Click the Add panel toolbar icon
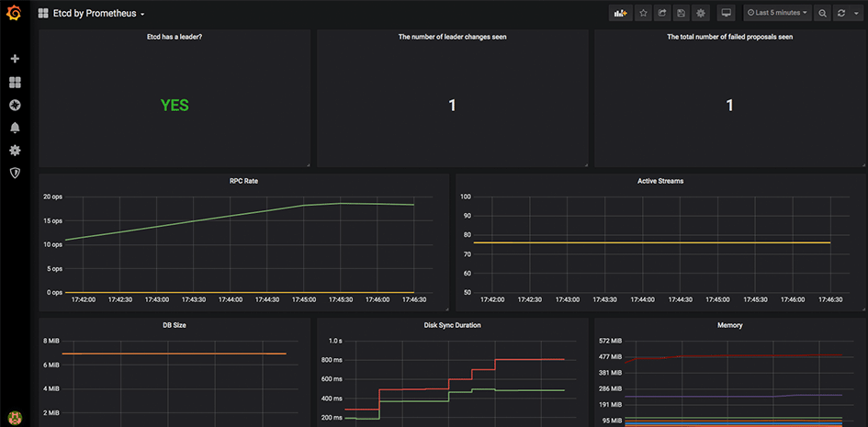Screen dimensions: 868x427 click(x=621, y=13)
